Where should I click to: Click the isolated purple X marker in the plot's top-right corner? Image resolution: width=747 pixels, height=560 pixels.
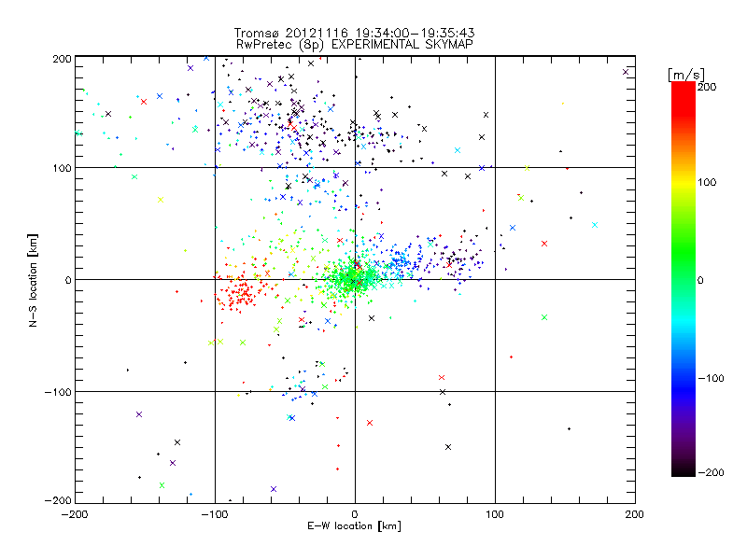[x=626, y=73]
